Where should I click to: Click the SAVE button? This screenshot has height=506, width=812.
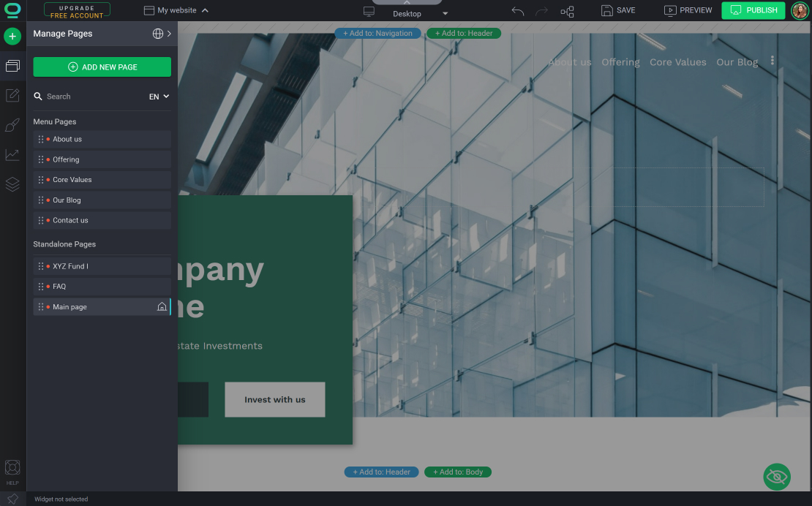click(x=618, y=10)
